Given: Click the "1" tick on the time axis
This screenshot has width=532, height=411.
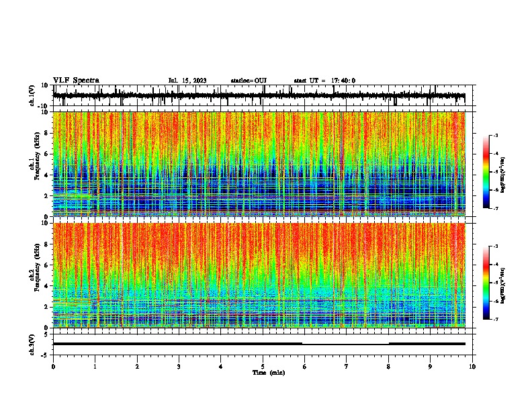Looking at the screenshot, I should pos(95,367).
